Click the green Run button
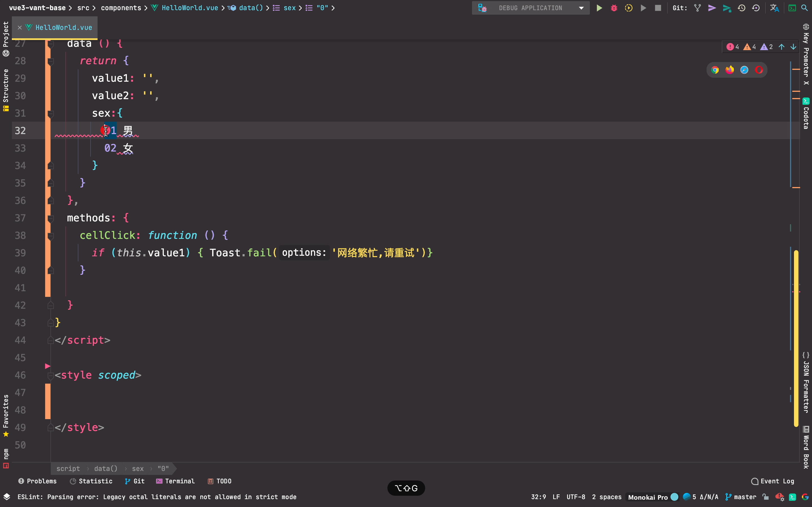Screen dimensions: 812x507 [x=599, y=8]
